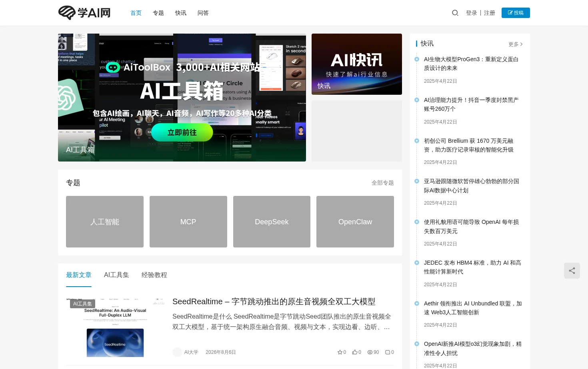The height and width of the screenshot is (369, 588).
Task: Click the thumbs-up like icon on SeedRealtime article
Action: [x=354, y=352]
